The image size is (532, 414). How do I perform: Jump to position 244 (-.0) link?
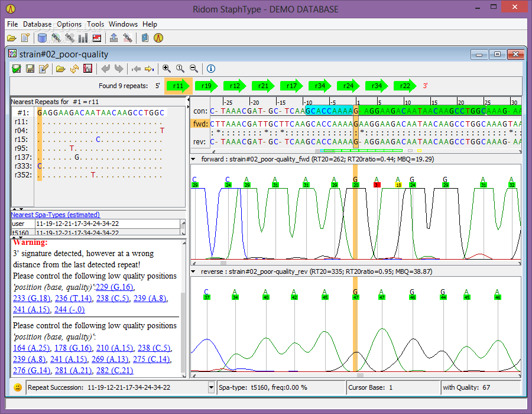pyautogui.click(x=69, y=309)
